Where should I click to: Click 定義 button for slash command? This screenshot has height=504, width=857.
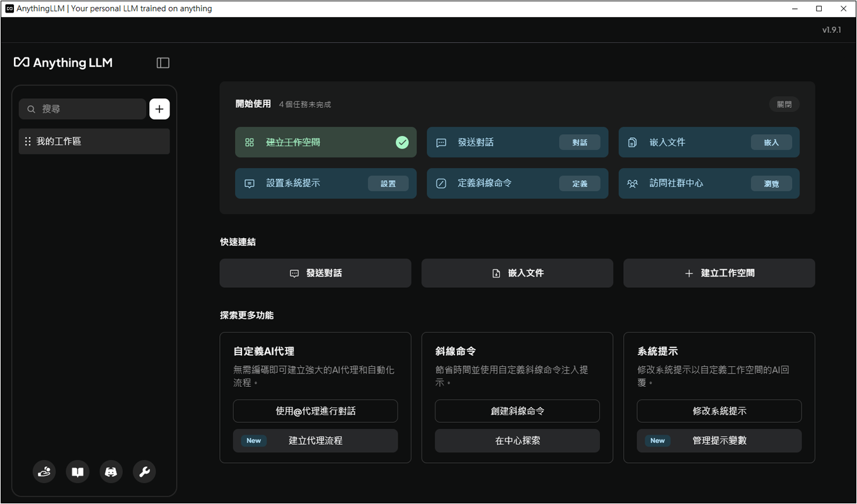click(x=580, y=183)
